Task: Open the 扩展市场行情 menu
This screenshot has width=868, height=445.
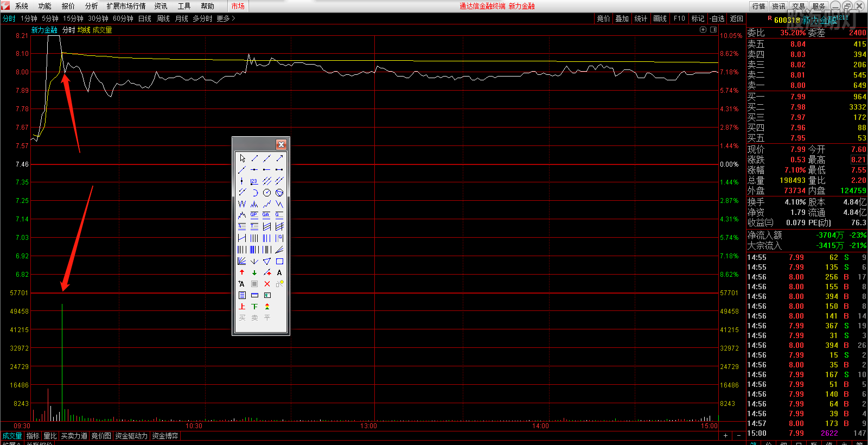Action: tap(126, 6)
